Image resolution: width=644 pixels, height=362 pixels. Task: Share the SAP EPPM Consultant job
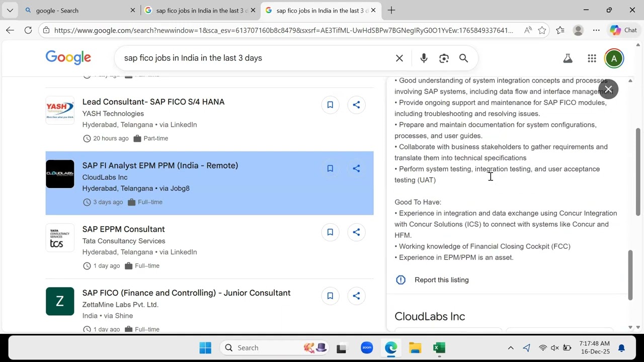[x=356, y=232]
